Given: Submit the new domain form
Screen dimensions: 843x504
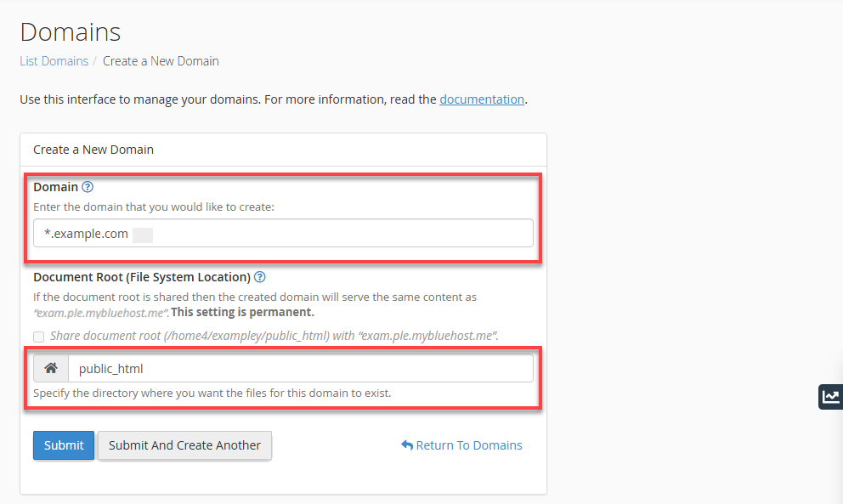Looking at the screenshot, I should (x=63, y=445).
